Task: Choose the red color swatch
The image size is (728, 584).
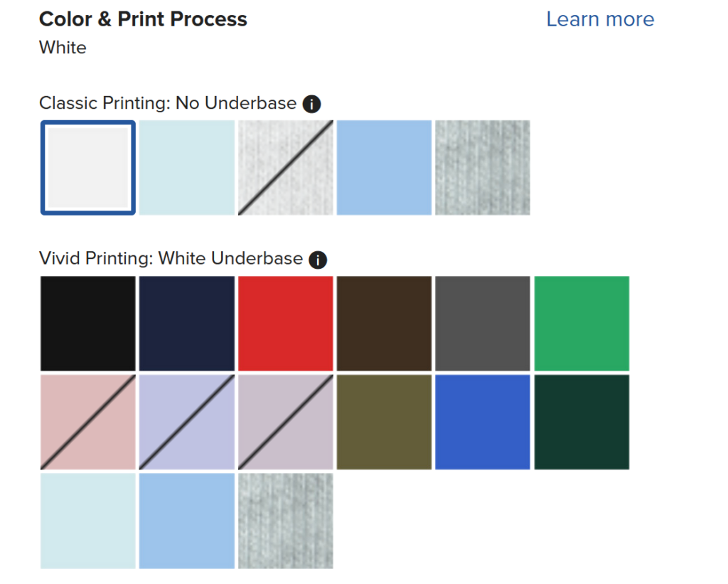Action: [286, 324]
